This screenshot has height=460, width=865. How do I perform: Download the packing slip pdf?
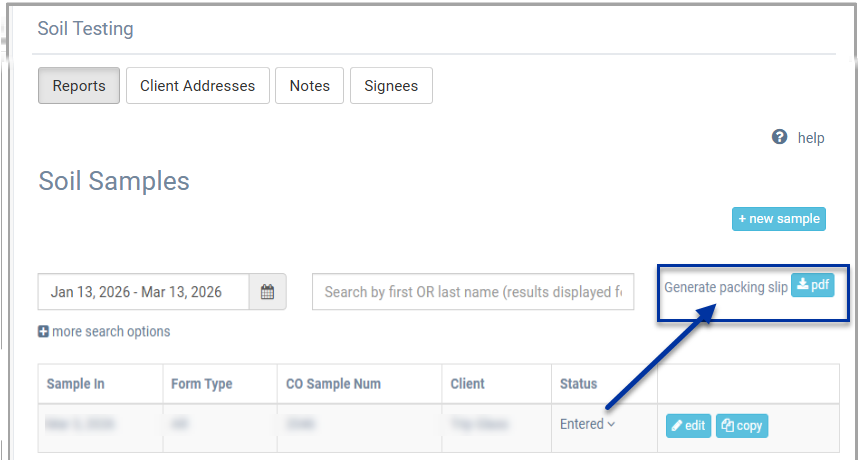812,285
